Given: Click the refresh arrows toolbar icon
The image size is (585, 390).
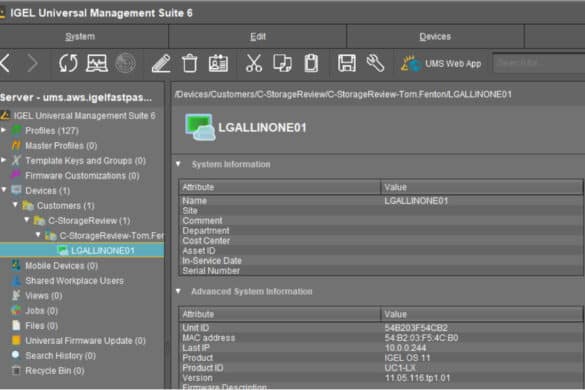Looking at the screenshot, I should pyautogui.click(x=68, y=63).
